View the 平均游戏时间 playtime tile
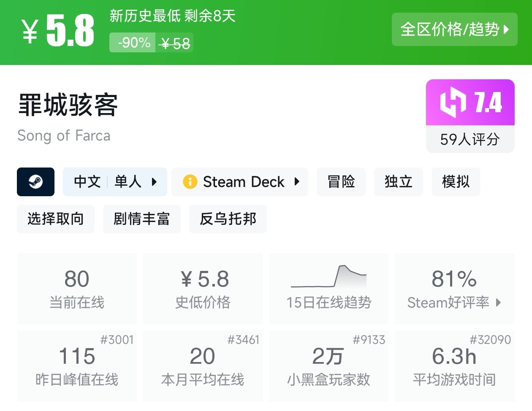 pyautogui.click(x=454, y=366)
